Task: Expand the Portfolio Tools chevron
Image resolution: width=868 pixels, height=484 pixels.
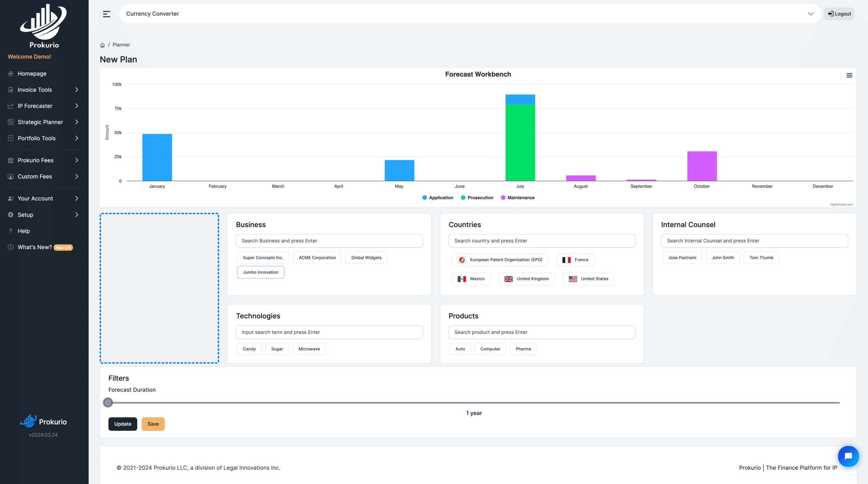Action: coord(77,138)
